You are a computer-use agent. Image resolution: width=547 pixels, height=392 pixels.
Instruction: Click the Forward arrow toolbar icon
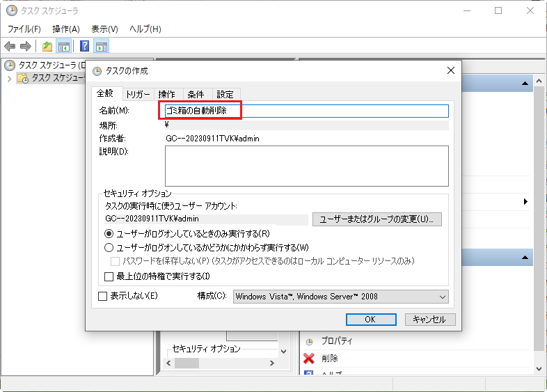pos(26,46)
